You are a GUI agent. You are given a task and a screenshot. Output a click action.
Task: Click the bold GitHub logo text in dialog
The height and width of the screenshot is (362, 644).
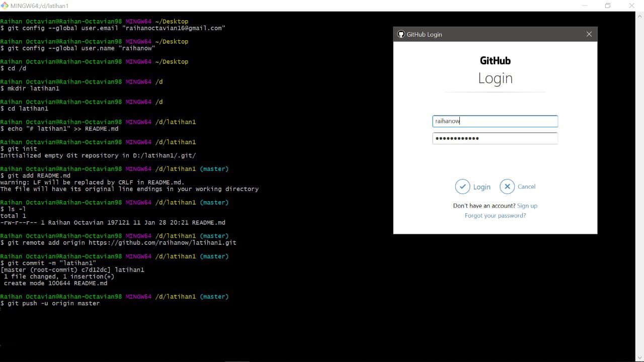coord(495,61)
